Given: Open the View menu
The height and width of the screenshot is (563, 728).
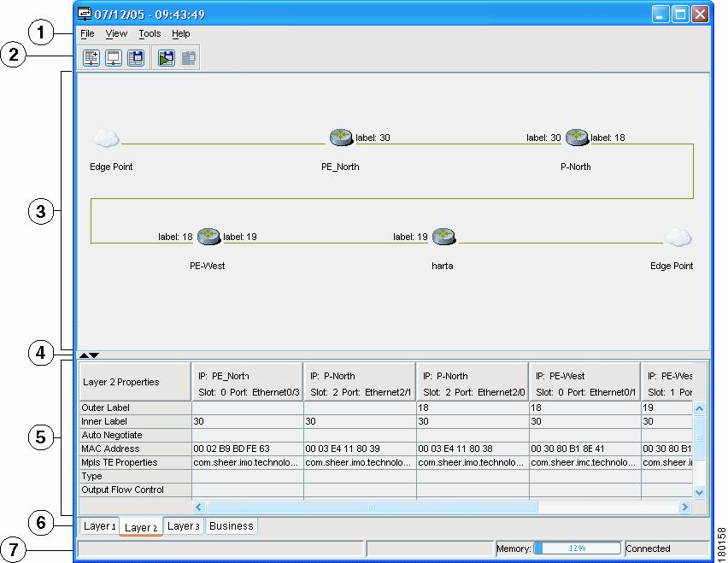Looking at the screenshot, I should 116,34.
